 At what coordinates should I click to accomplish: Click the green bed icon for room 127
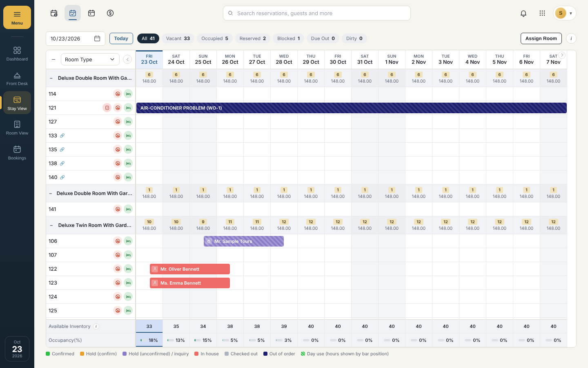tap(128, 122)
